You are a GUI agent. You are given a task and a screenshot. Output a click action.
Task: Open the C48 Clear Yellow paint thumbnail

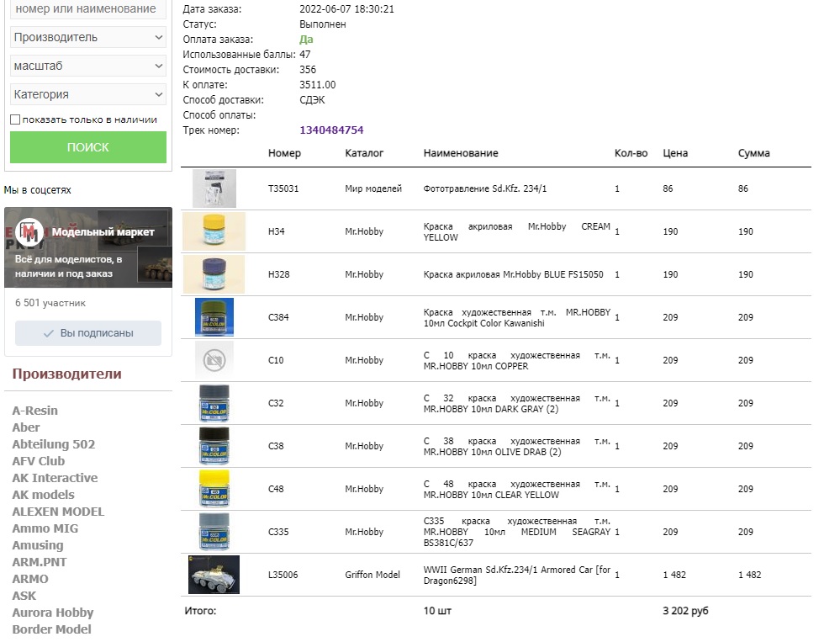tap(214, 489)
